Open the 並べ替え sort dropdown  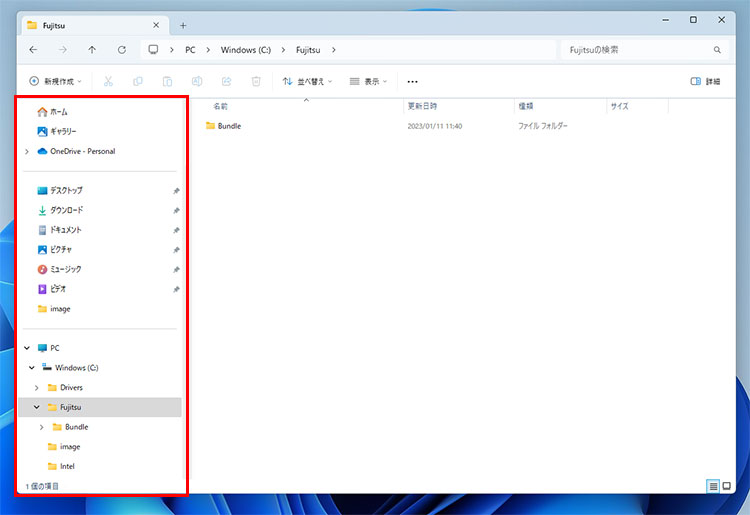[307, 81]
